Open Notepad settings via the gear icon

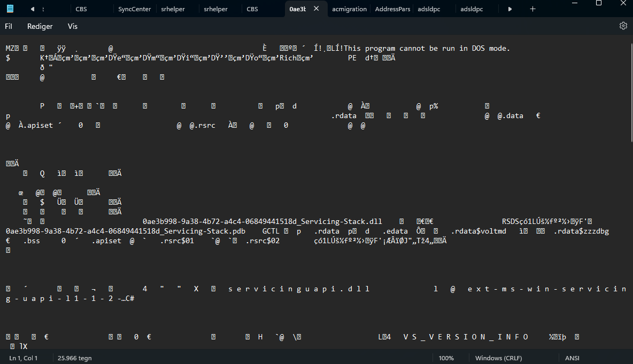point(623,26)
